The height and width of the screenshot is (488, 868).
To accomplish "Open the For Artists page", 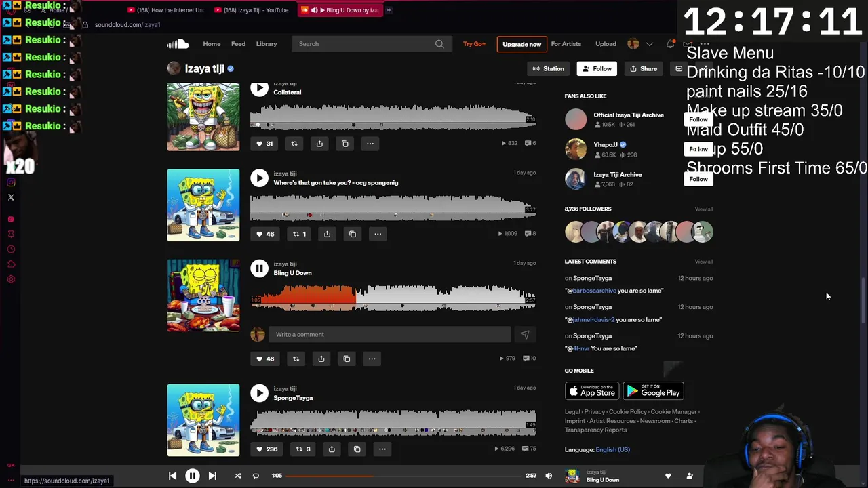I will (x=566, y=44).
